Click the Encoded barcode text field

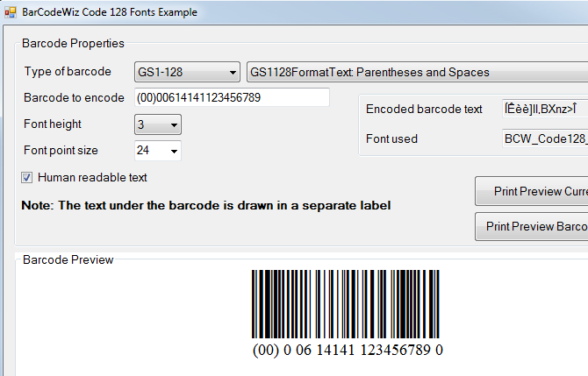pyautogui.click(x=545, y=109)
